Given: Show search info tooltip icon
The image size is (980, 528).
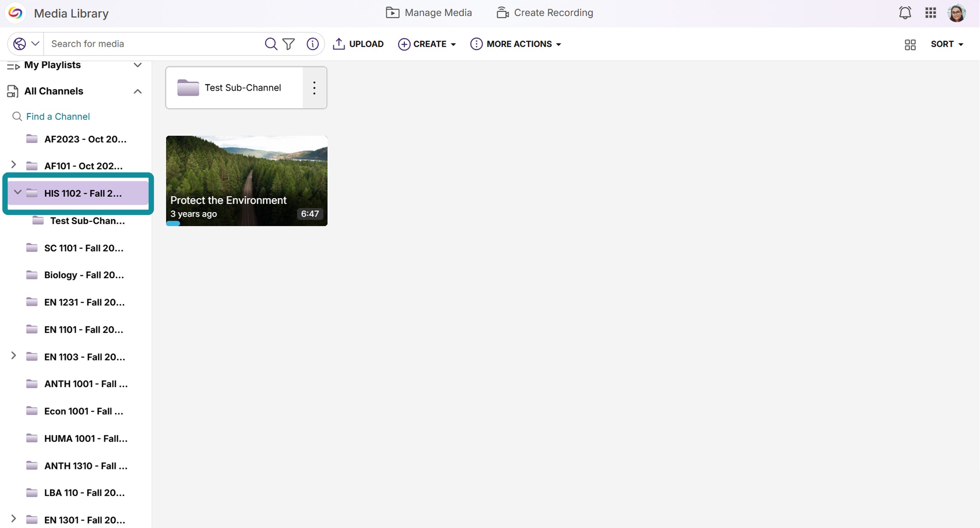Looking at the screenshot, I should 312,44.
